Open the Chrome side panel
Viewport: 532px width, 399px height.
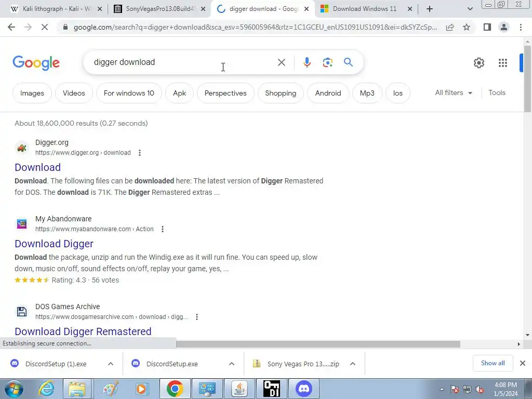[487, 27]
